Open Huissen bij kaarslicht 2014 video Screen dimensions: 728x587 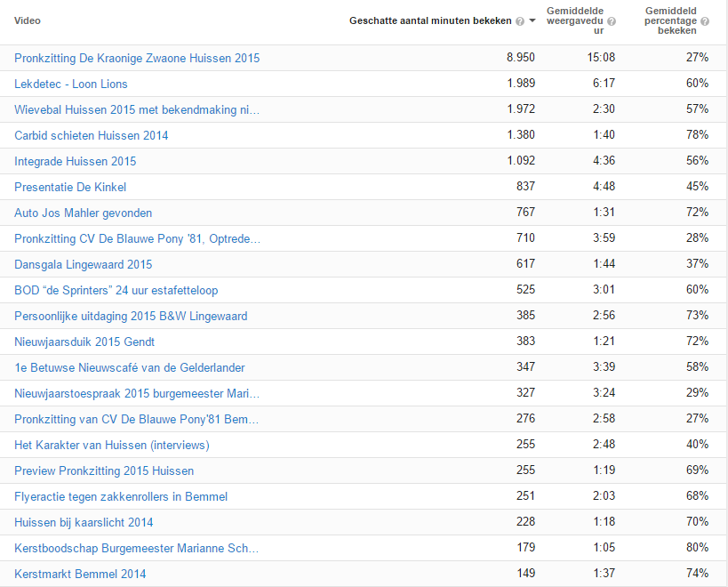click(x=84, y=522)
